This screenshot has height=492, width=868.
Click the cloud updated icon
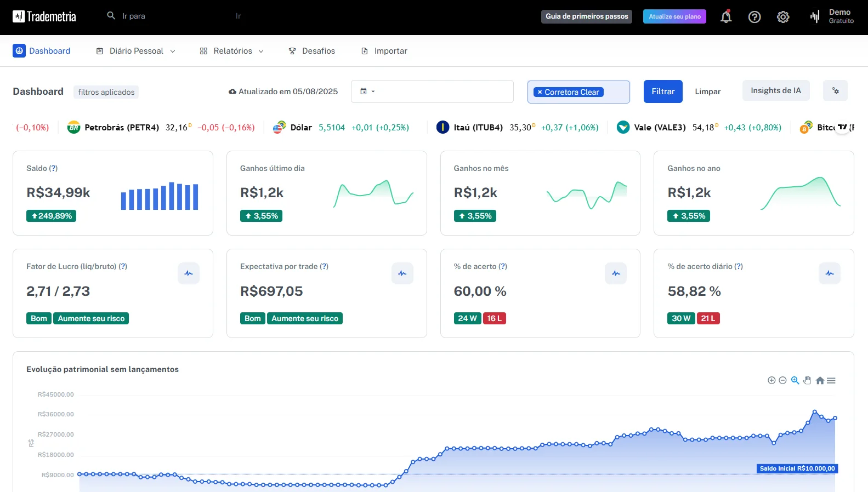[x=232, y=91]
